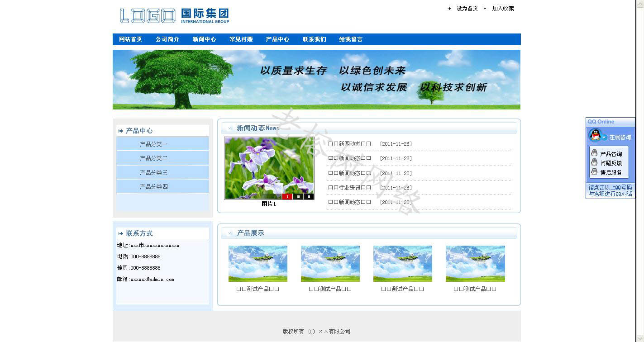Click the 在线咨询 label in the QQ panel

tap(620, 138)
